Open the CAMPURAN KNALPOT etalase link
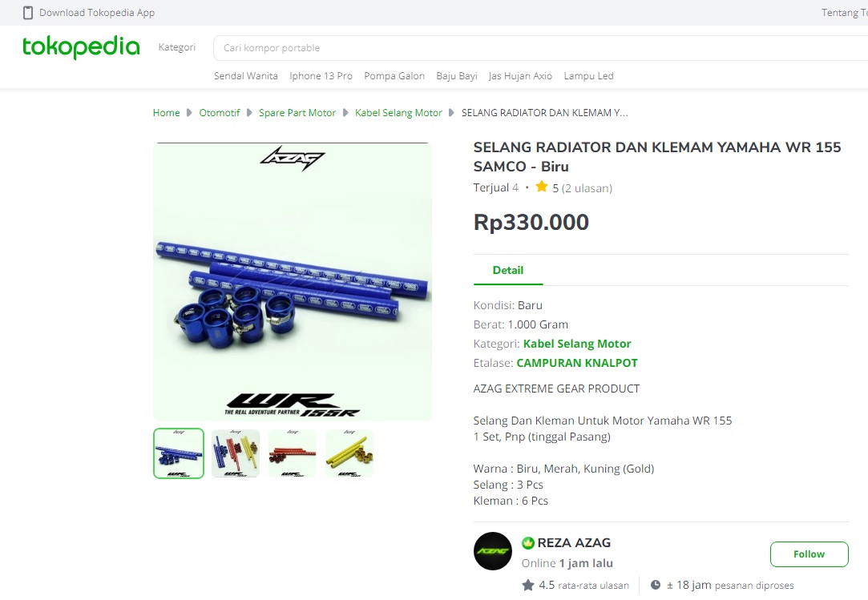The width and height of the screenshot is (868, 600). pyautogui.click(x=577, y=363)
